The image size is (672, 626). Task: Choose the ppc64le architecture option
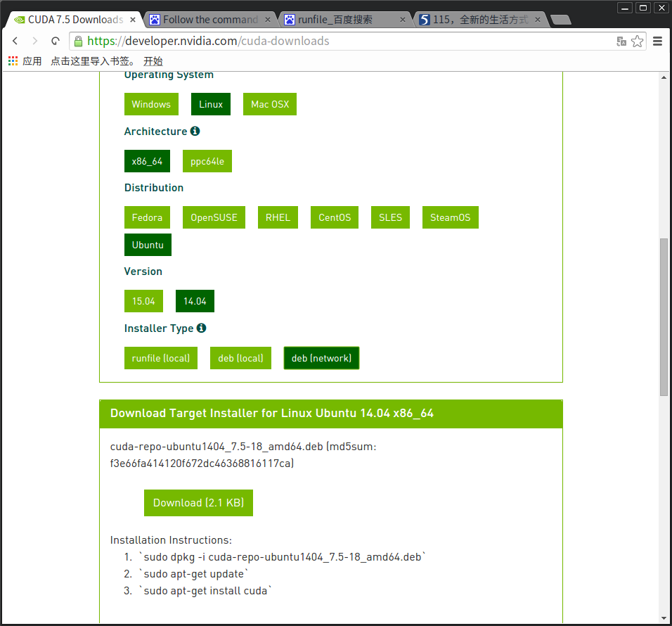click(207, 161)
